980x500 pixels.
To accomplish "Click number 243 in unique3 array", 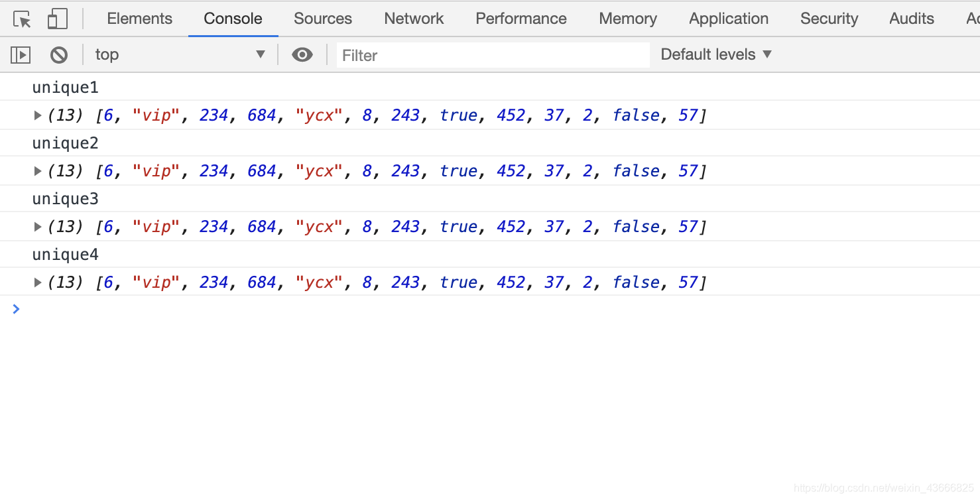I will (x=406, y=227).
